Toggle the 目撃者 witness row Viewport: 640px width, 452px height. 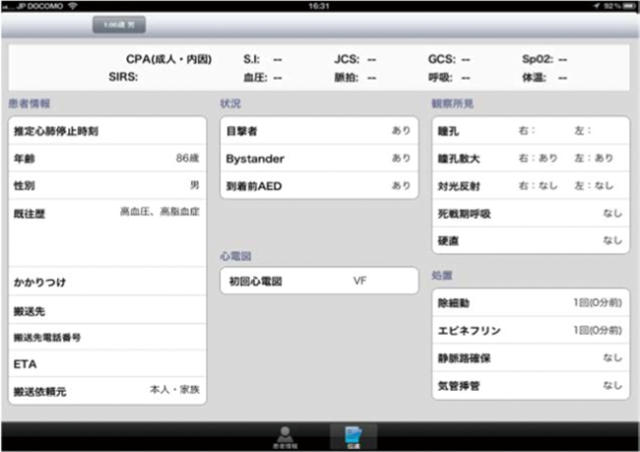pyautogui.click(x=318, y=130)
